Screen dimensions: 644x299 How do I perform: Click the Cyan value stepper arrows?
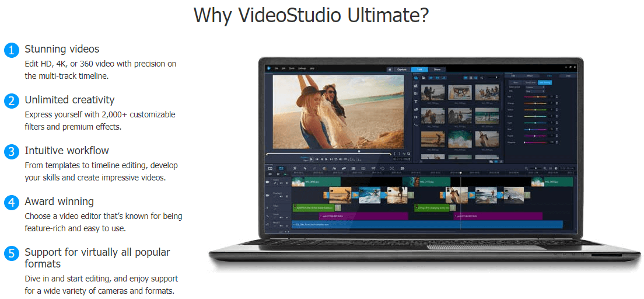[x=557, y=123]
